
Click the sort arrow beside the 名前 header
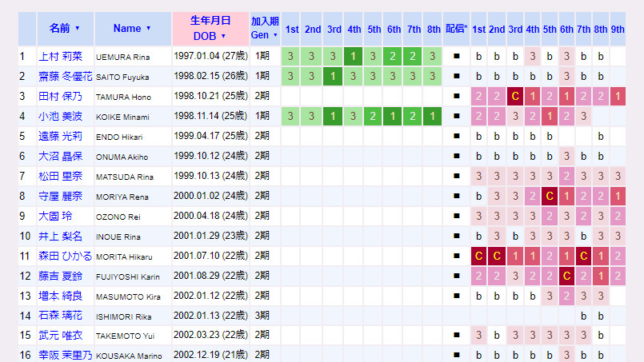78,29
